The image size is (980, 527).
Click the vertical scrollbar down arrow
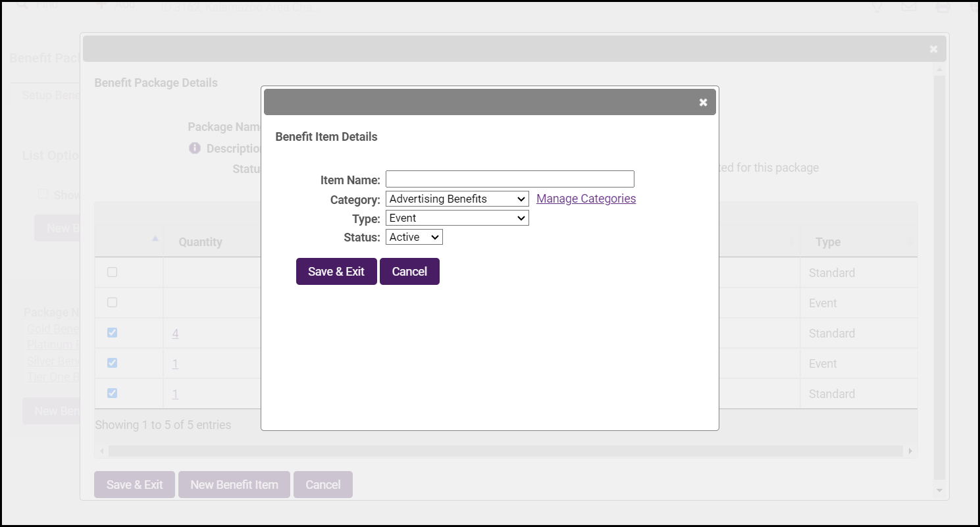click(x=939, y=491)
